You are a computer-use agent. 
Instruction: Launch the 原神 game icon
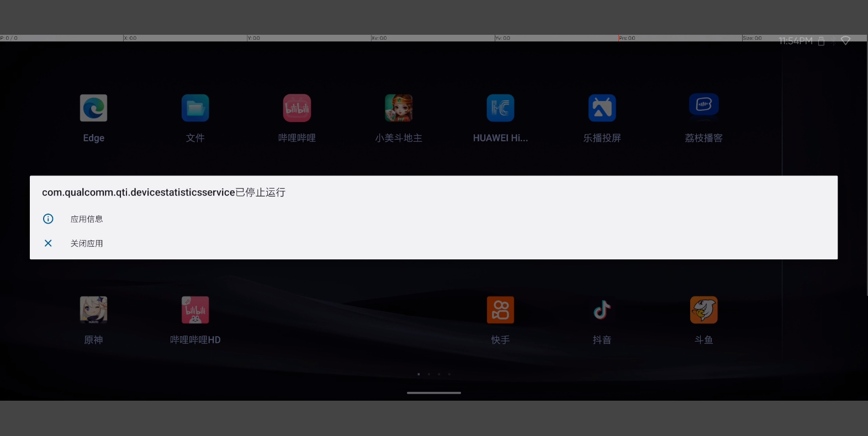94,310
